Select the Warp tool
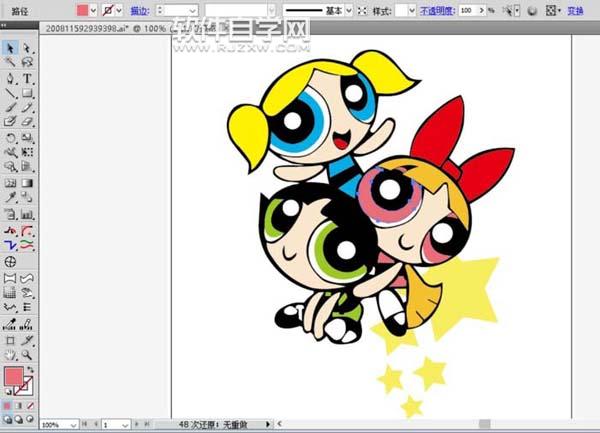Image resolution: width=600 pixels, height=433 pixels. click(10, 152)
